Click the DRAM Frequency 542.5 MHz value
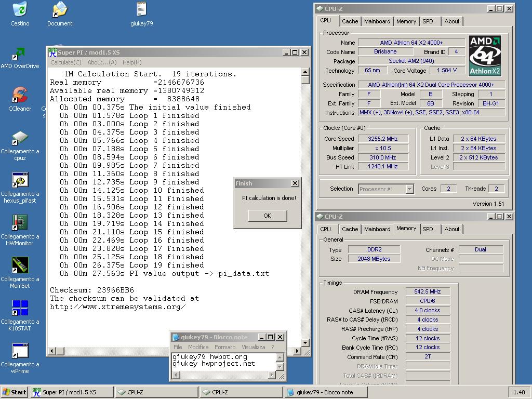This screenshot has width=532, height=399. click(428, 292)
